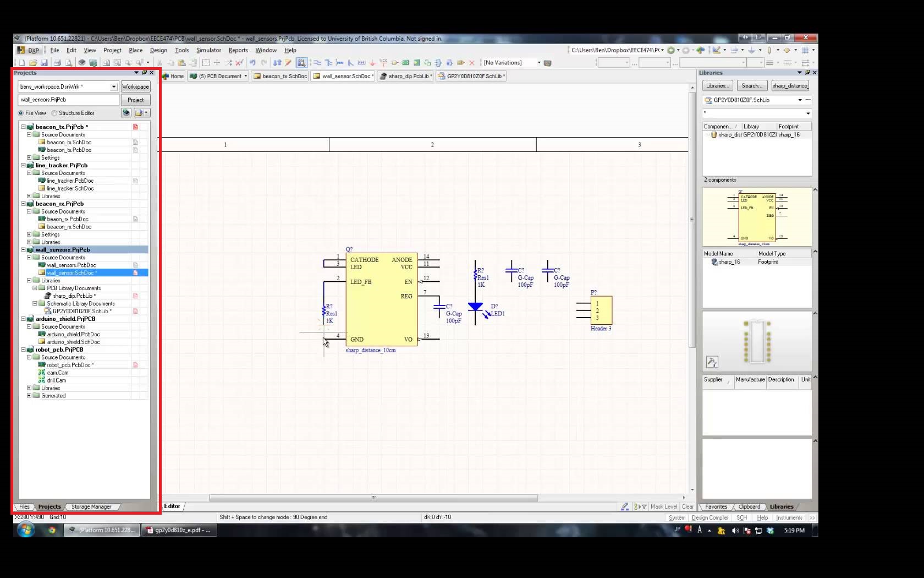Screen dimensions: 924x578
Task: Open the GP2Y0D810Z0F.SchLib library dropdown
Action: point(800,100)
